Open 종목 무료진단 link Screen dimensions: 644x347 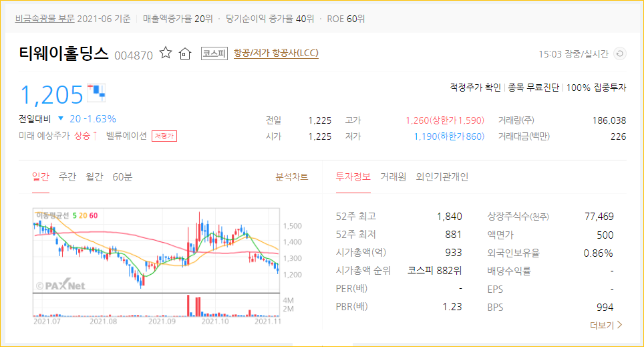pyautogui.click(x=534, y=88)
